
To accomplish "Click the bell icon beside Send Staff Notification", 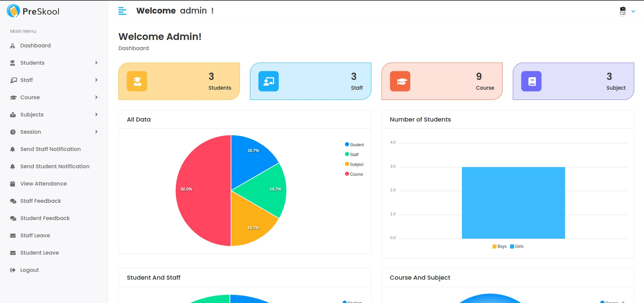I will click(x=13, y=149).
